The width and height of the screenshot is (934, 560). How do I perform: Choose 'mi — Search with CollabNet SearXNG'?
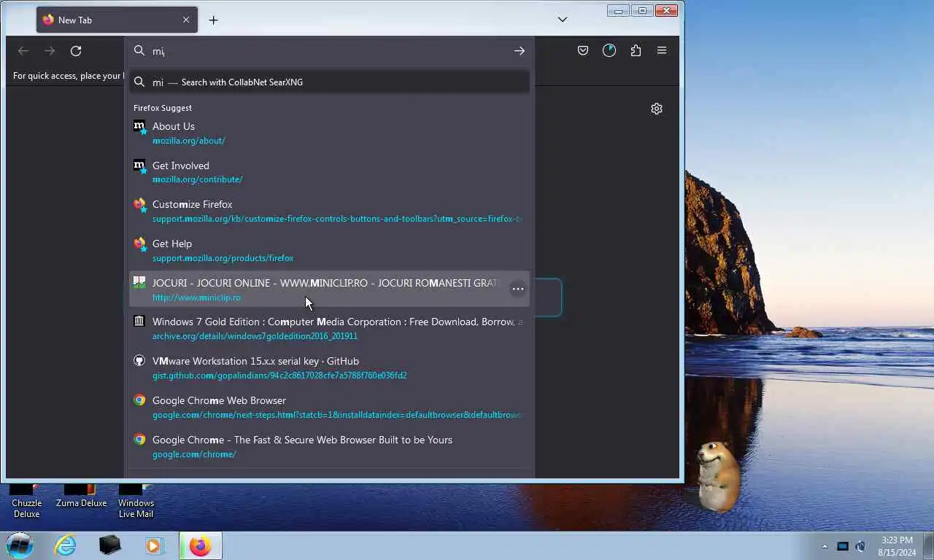click(329, 82)
